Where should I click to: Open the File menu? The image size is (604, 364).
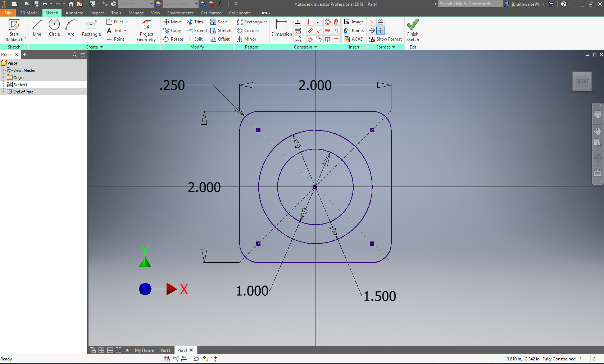pyautogui.click(x=8, y=13)
